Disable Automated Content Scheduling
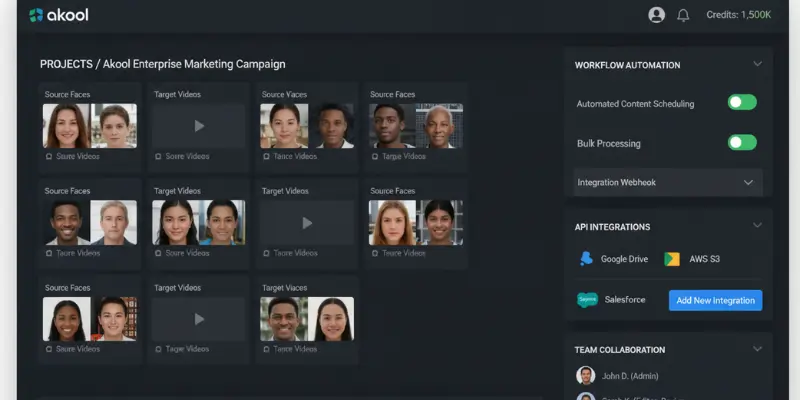This screenshot has height=400, width=800. [x=742, y=102]
